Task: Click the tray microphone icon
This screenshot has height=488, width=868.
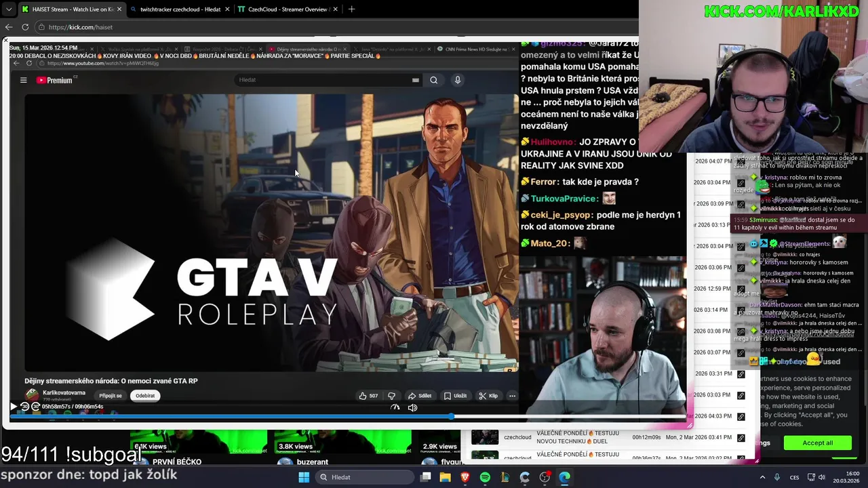Action: [777, 477]
